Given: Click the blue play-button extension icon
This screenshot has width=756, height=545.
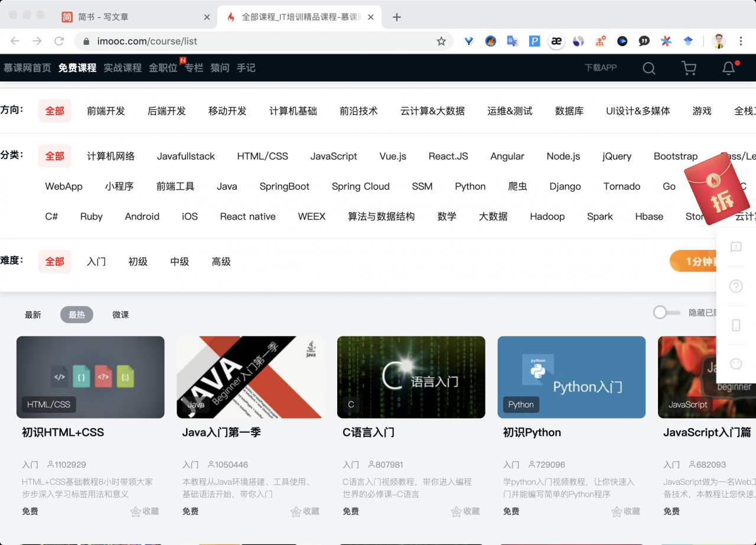Looking at the screenshot, I should [623, 41].
